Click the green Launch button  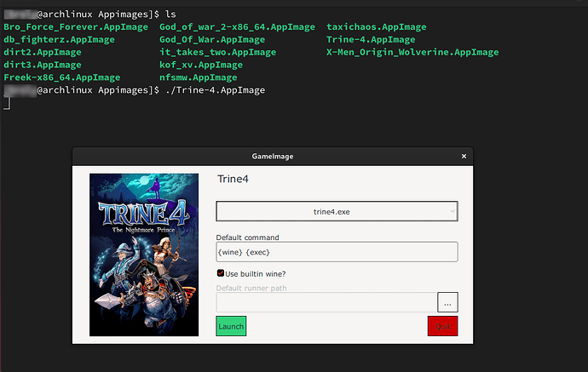pos(231,326)
